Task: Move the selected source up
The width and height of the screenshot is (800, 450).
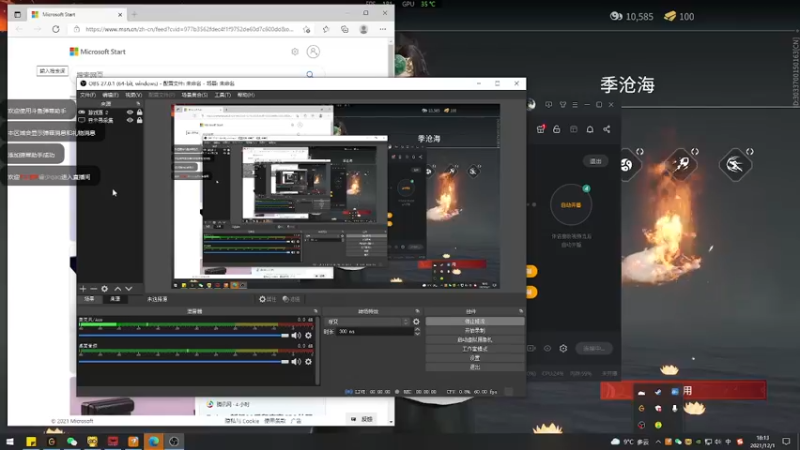Action: [118, 289]
